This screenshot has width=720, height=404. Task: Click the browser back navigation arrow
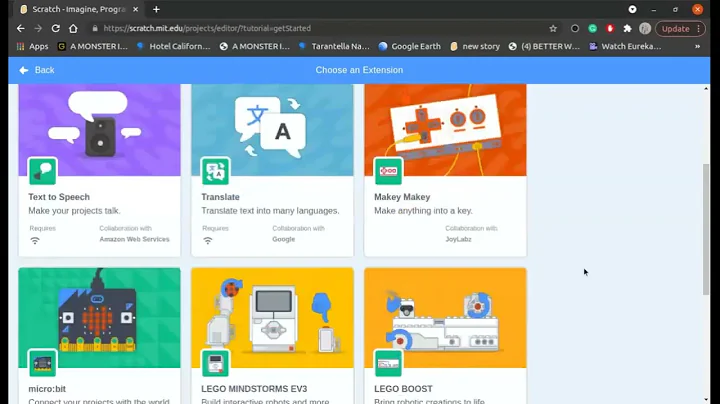tap(21, 28)
